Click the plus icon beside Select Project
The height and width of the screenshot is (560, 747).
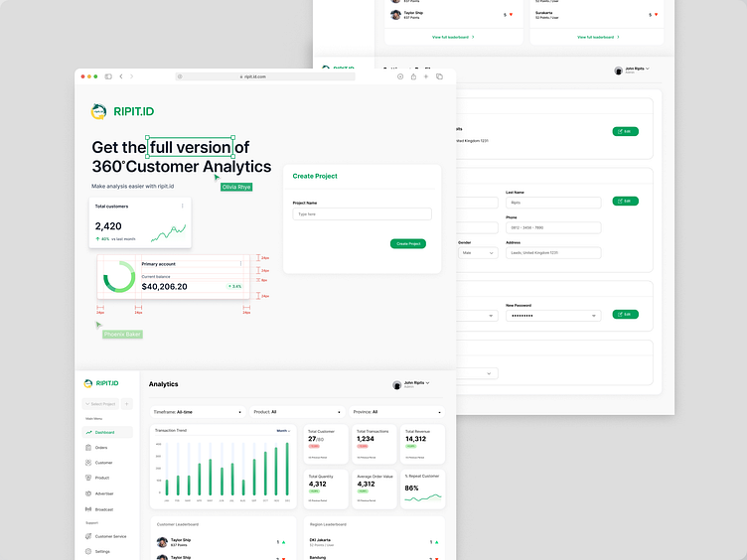click(x=127, y=404)
